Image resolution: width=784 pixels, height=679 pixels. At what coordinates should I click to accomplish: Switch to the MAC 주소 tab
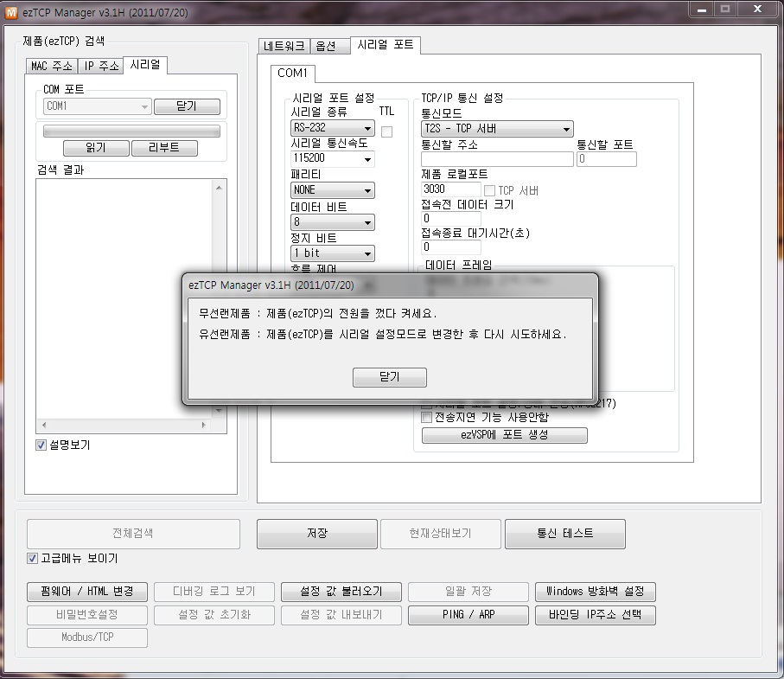[x=52, y=66]
